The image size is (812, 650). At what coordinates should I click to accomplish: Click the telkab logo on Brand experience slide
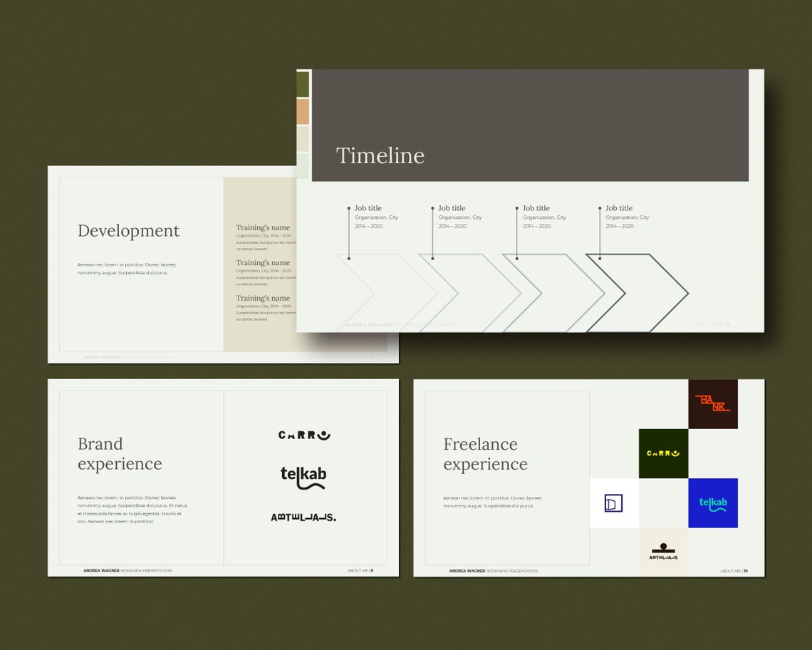[302, 476]
